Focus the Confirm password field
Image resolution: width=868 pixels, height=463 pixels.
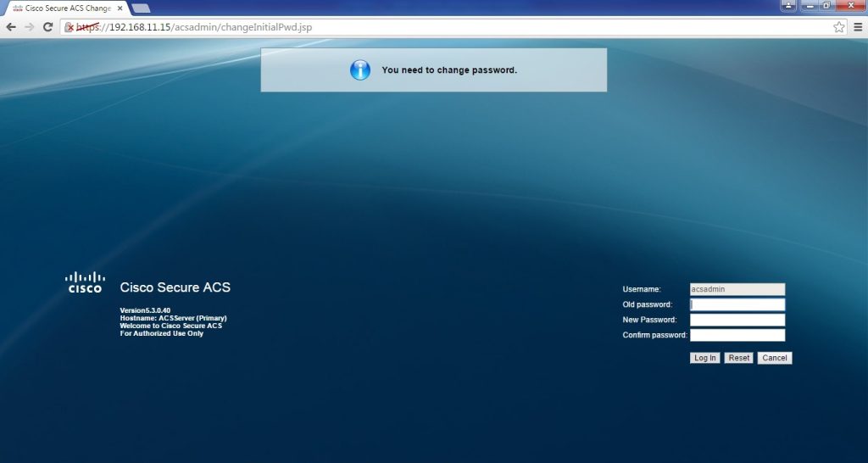[737, 335]
